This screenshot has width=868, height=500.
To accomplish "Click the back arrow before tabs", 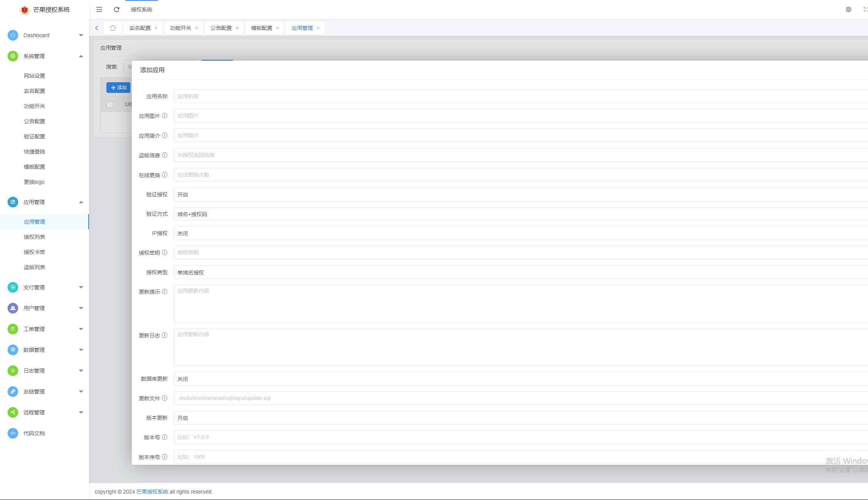I will (97, 28).
